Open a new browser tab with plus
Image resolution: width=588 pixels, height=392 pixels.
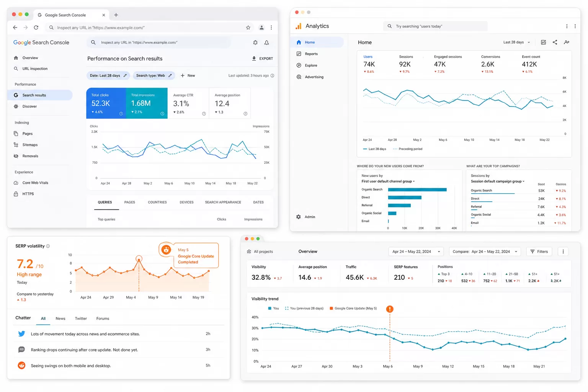(116, 15)
